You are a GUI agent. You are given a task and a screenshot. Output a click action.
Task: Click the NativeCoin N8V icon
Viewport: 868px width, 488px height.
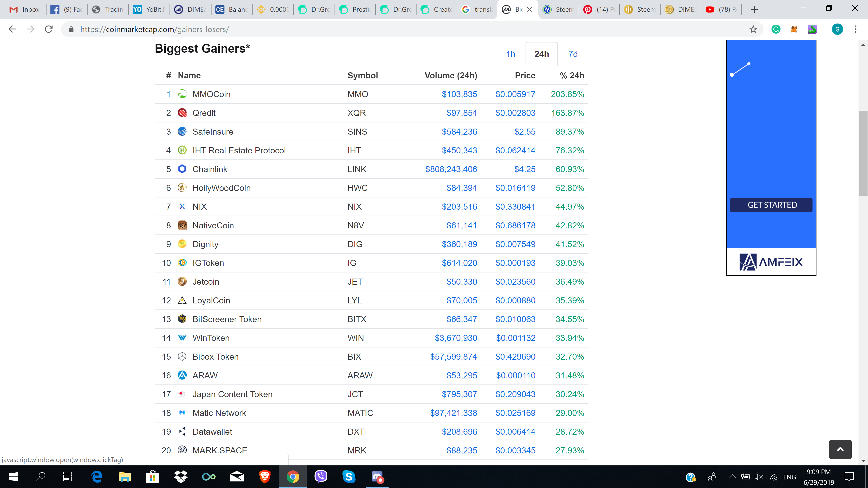(182, 225)
